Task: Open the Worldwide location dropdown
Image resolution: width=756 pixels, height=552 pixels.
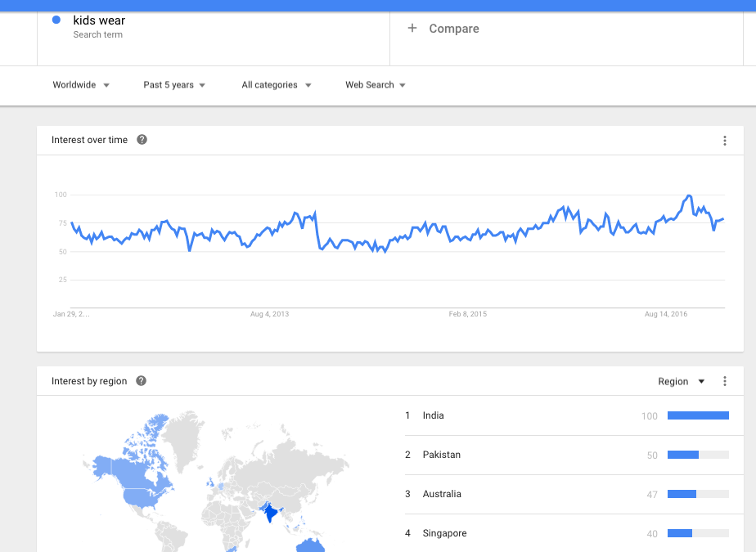Action: pos(81,85)
